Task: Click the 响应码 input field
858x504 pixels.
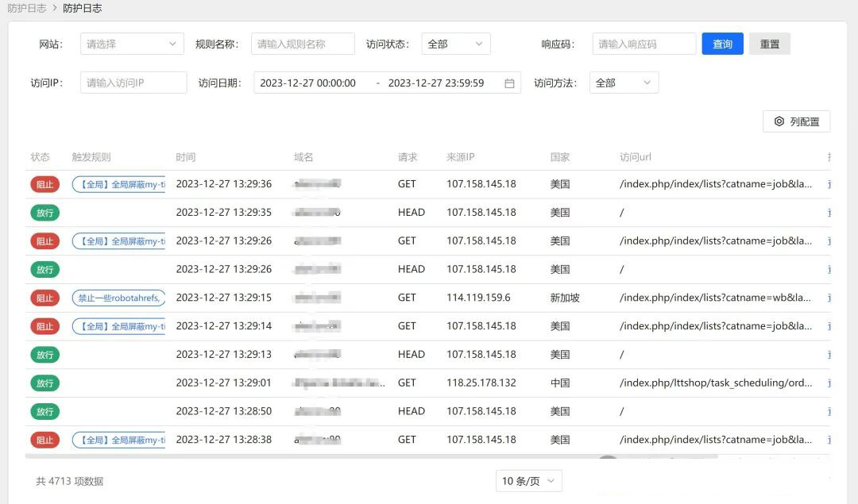Action: 643,44
